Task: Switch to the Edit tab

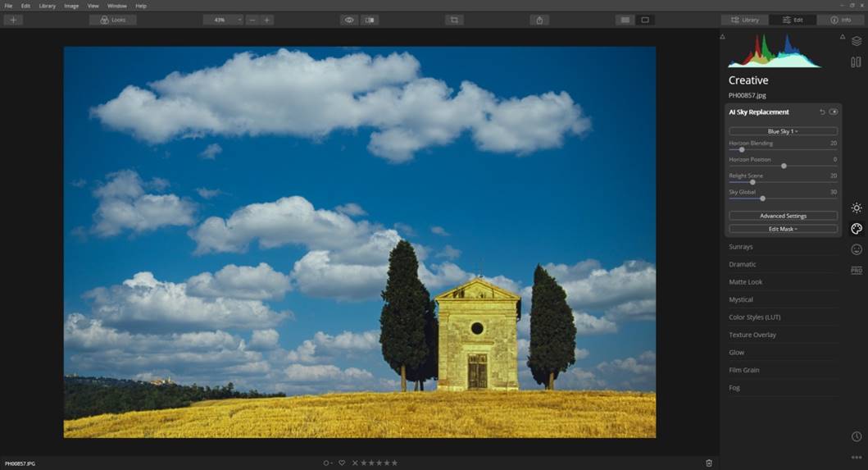Action: [x=793, y=20]
